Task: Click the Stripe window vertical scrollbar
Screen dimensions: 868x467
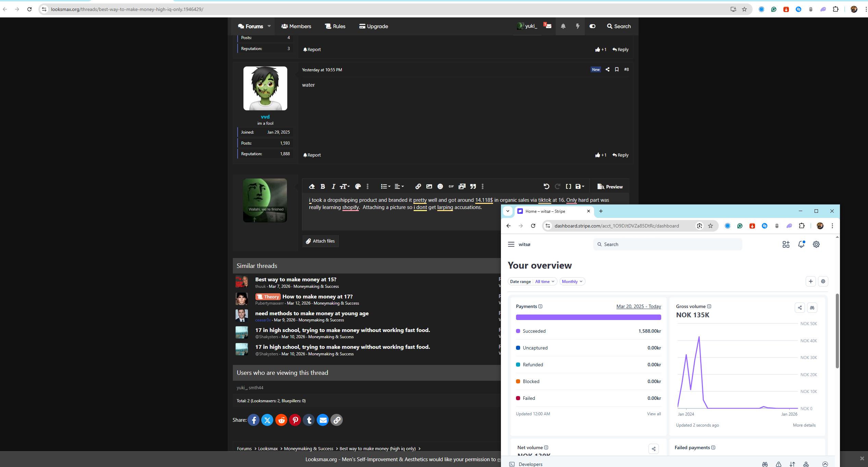Action: 837,331
